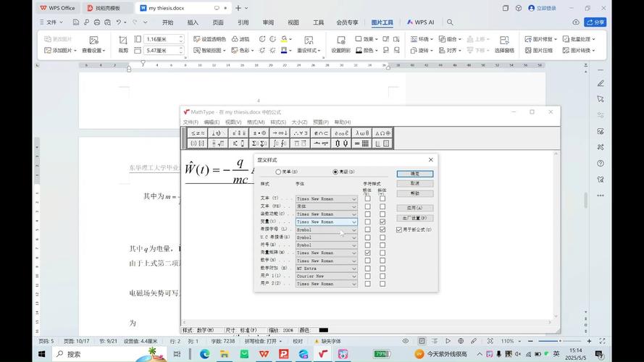644x362 pixels.
Task: Toggle bold checkbox for 向量矩阵 row
Action: tap(367, 253)
